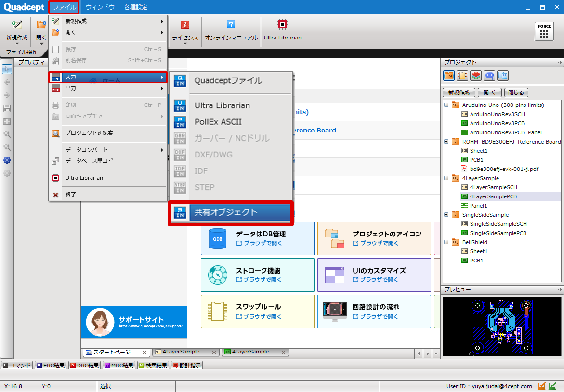Close the スタートページ tab
This screenshot has width=564, height=392.
(x=144, y=353)
